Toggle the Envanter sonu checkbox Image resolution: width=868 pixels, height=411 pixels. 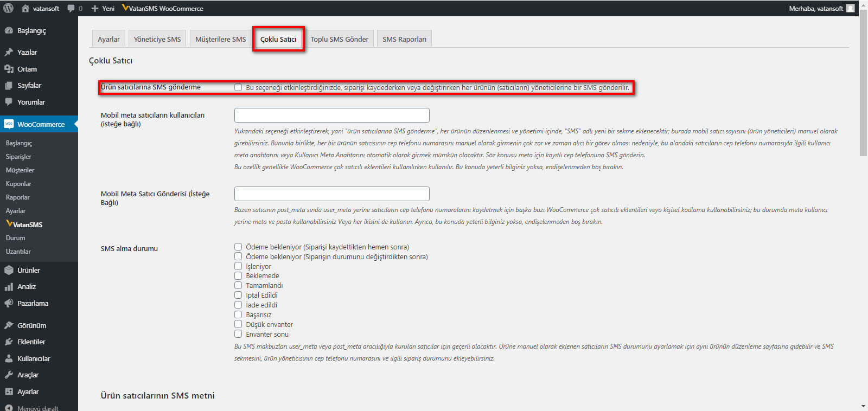[x=238, y=334]
